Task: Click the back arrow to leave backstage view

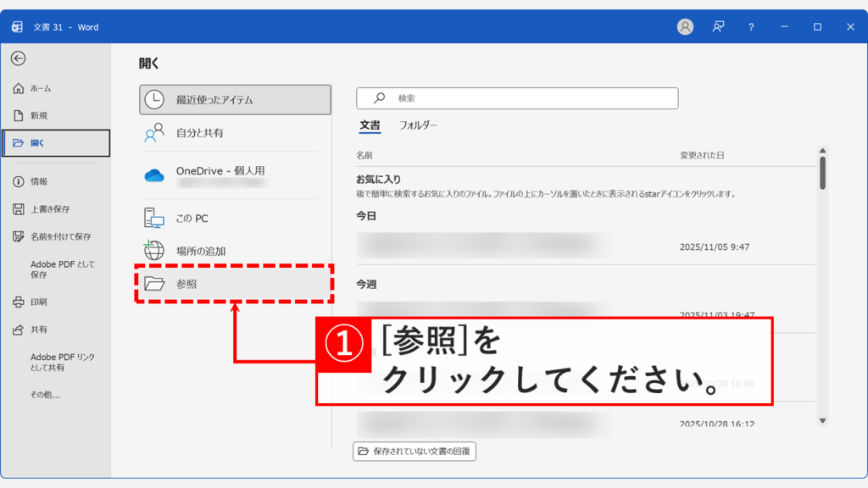Action: (19, 57)
